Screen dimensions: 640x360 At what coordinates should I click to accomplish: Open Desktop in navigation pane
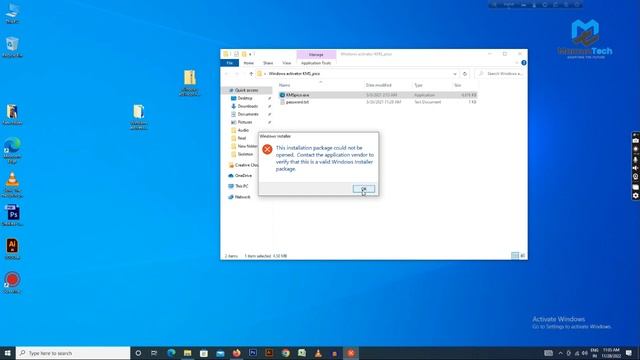coord(245,98)
